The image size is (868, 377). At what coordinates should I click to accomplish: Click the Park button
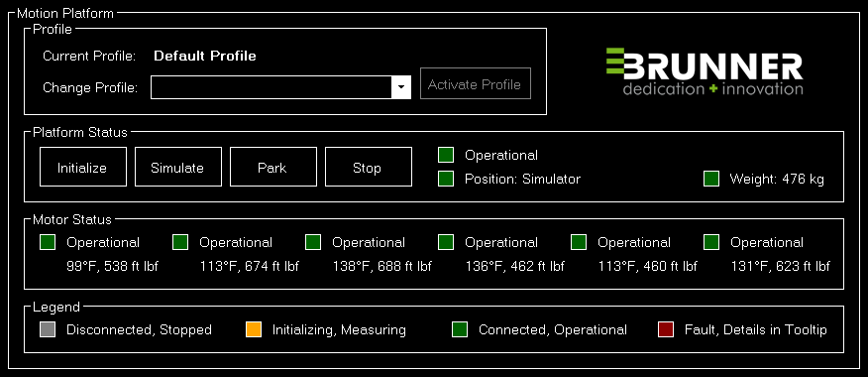273,167
